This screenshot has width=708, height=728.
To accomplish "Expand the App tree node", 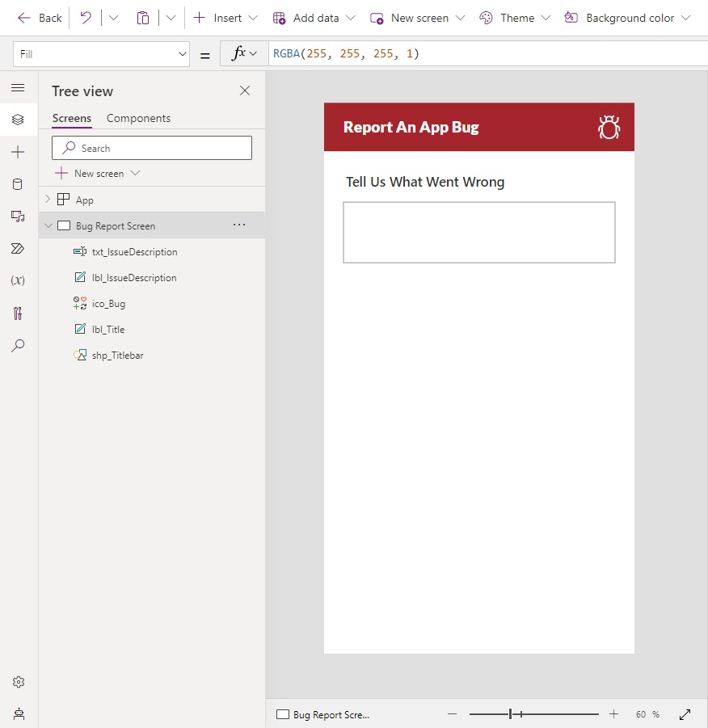I will (x=48, y=200).
